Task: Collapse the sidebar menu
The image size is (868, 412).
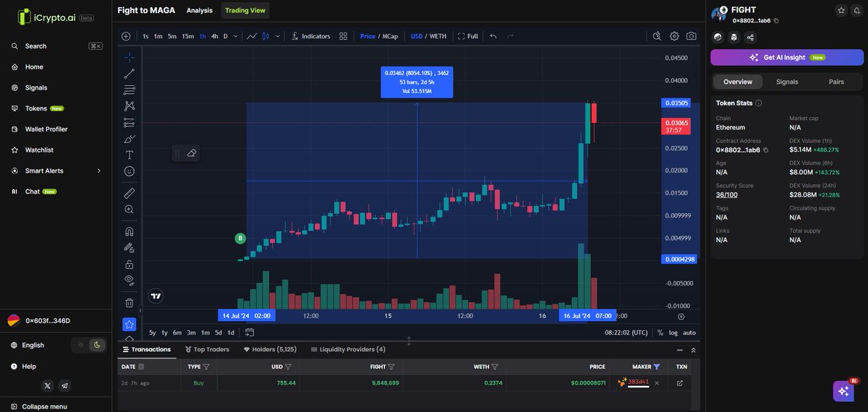Action: pos(39,406)
